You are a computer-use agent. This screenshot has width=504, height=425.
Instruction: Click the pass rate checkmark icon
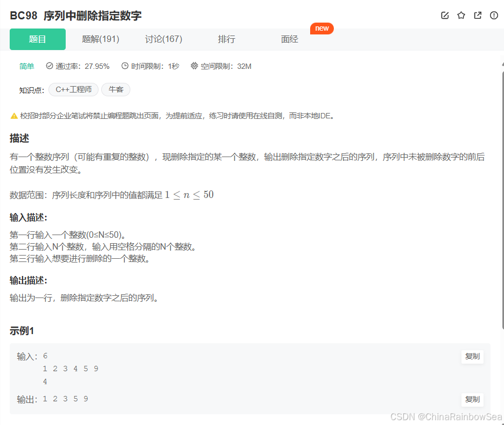pos(50,66)
